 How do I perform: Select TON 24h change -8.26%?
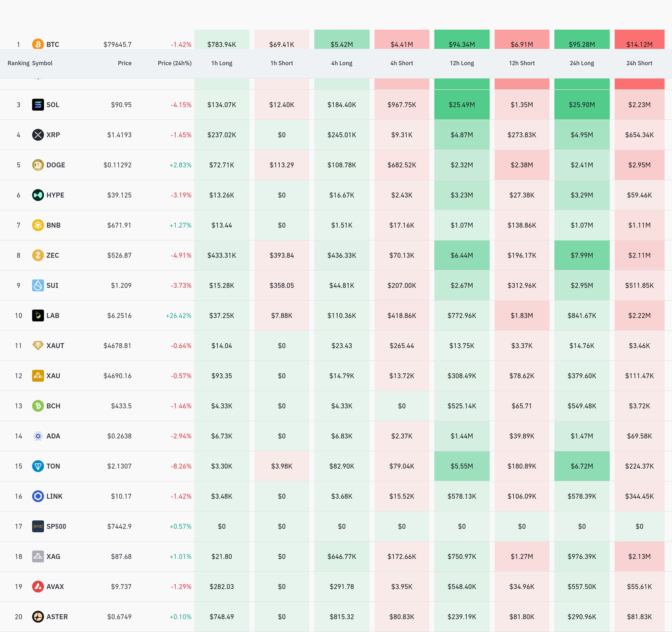tap(181, 466)
